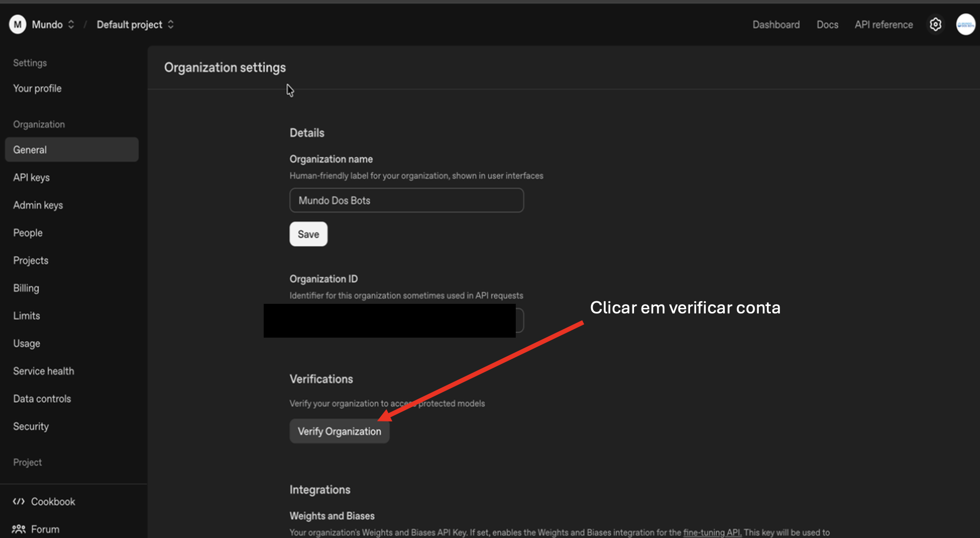
Task: Select the Limits sidebar item
Action: 27,316
